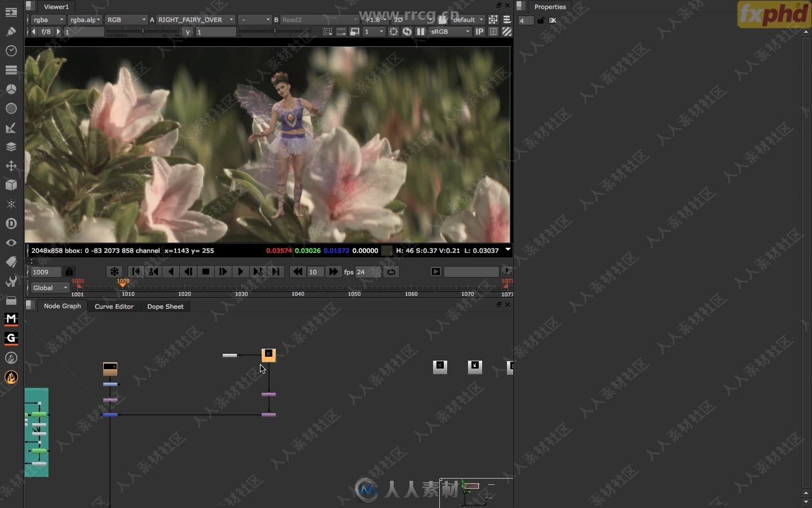Click the gain slider in the viewer

[144, 32]
